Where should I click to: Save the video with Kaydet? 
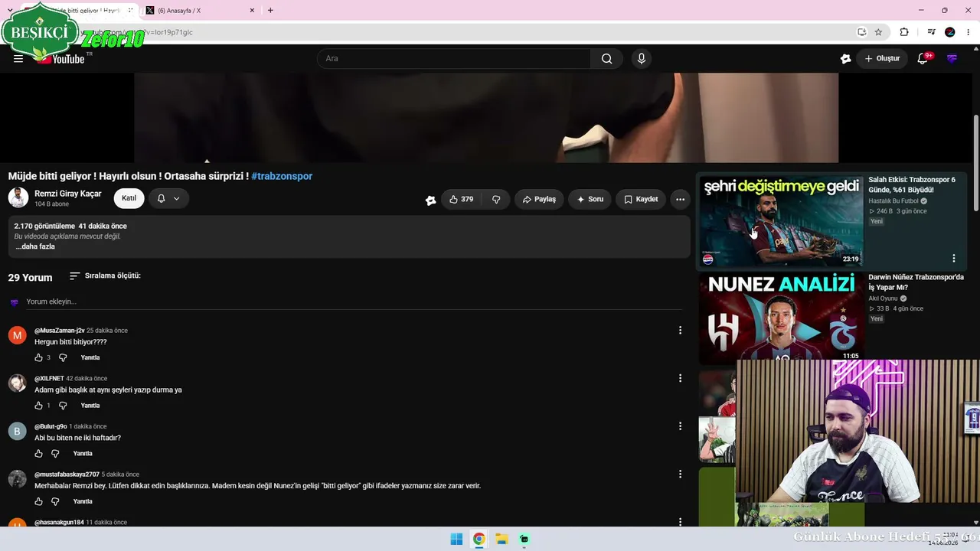[x=641, y=200]
